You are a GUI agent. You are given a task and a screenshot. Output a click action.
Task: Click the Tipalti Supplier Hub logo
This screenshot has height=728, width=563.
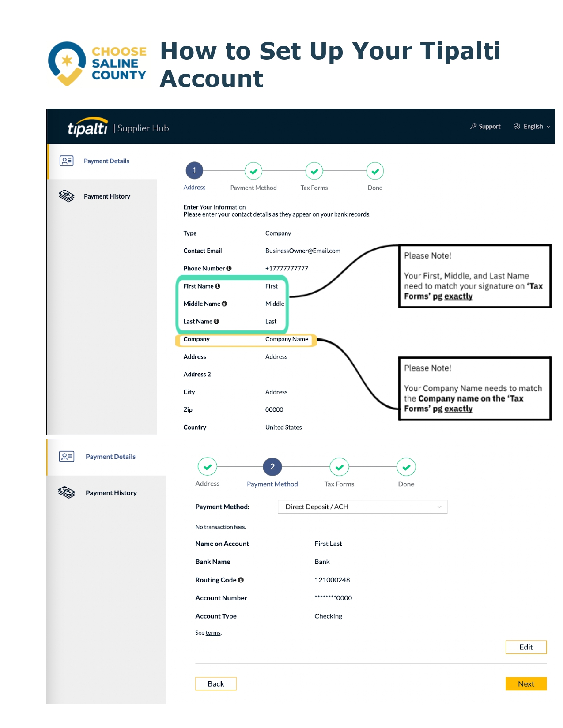118,128
